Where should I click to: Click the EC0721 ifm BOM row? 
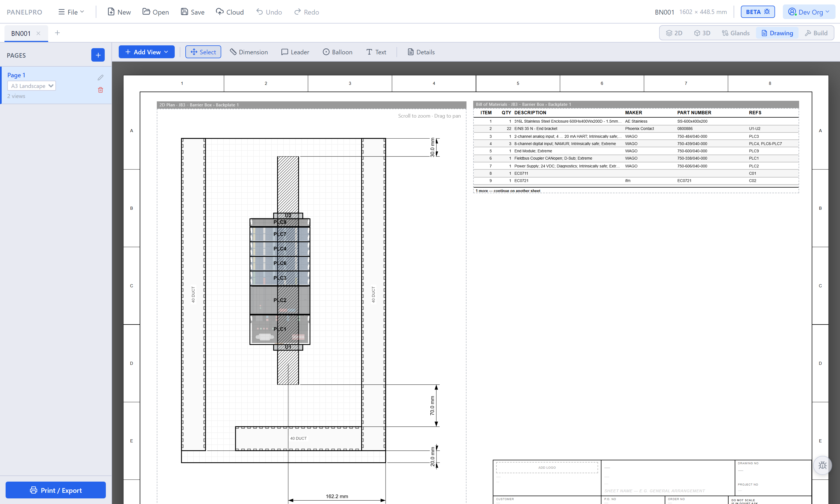(x=636, y=181)
